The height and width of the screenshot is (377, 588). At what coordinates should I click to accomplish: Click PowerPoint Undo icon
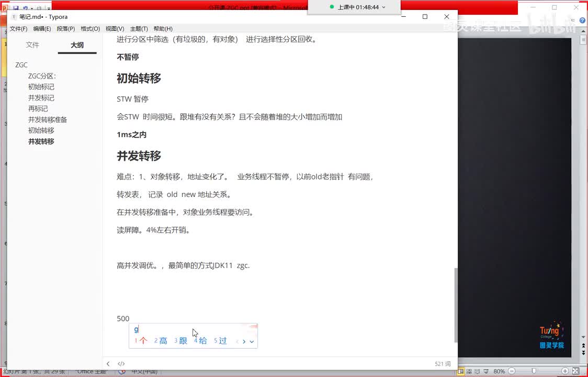pos(26,8)
